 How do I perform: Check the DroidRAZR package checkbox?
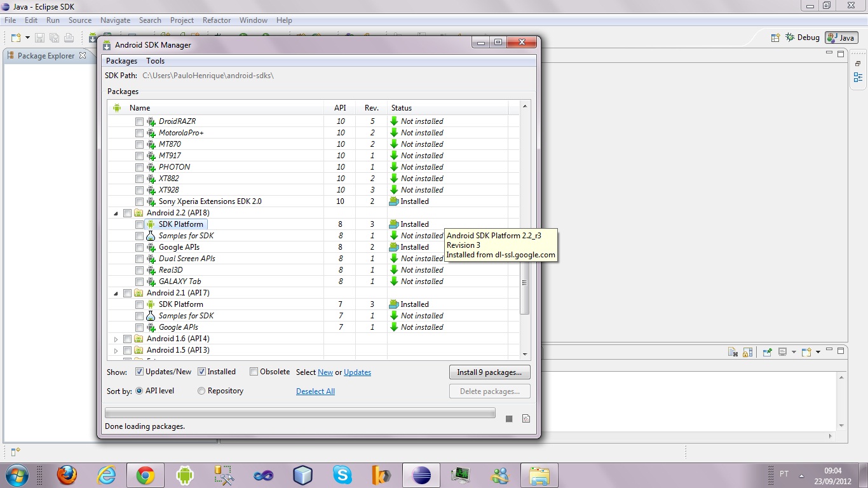(139, 121)
